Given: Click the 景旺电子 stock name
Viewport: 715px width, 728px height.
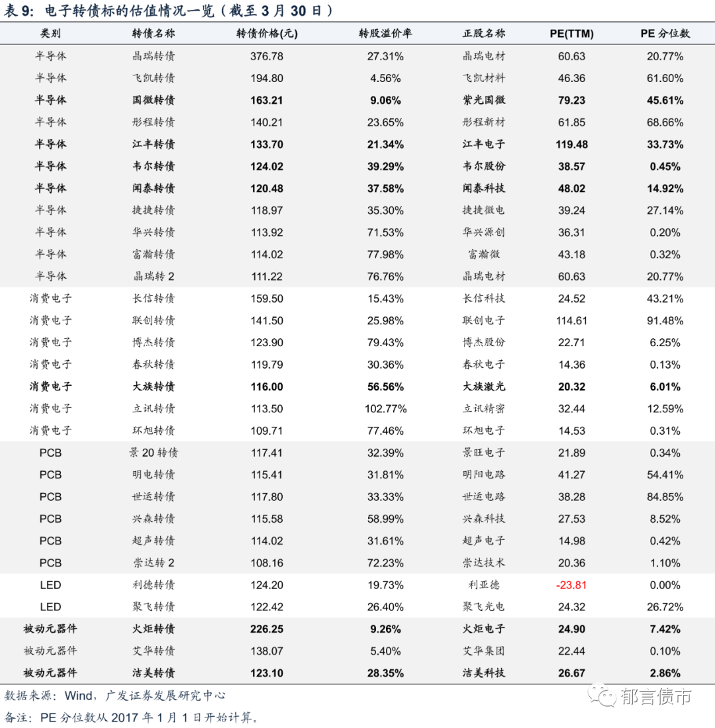Looking at the screenshot, I should pyautogui.click(x=484, y=452).
